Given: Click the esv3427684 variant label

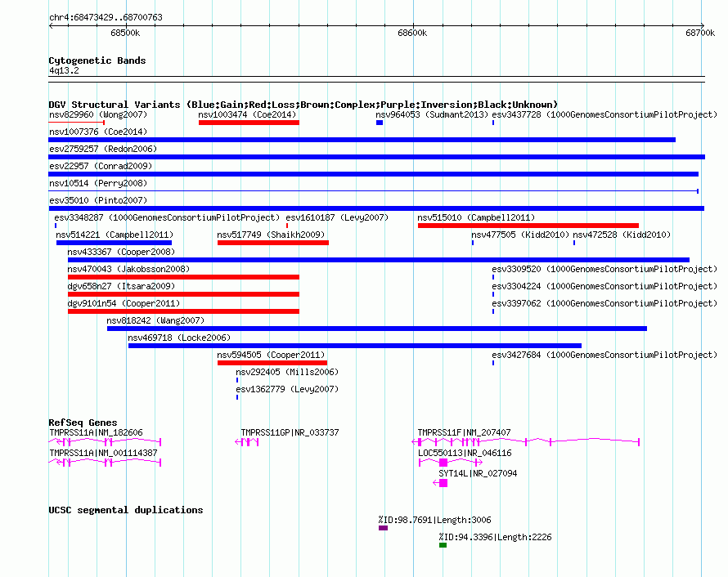Looking at the screenshot, I should [604, 355].
